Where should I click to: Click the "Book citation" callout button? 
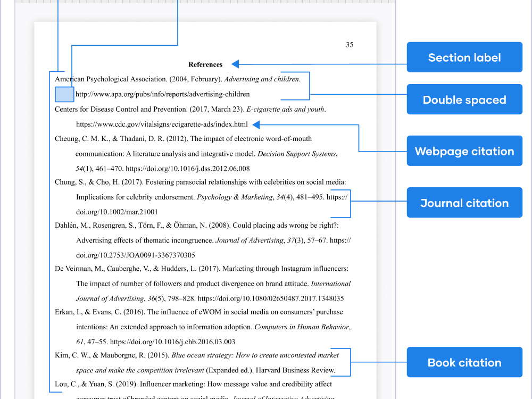pos(464,362)
